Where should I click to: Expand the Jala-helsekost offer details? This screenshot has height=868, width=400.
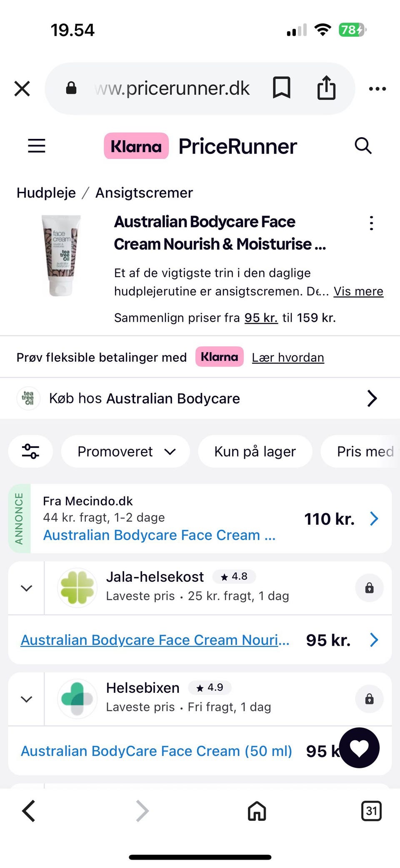(x=26, y=588)
